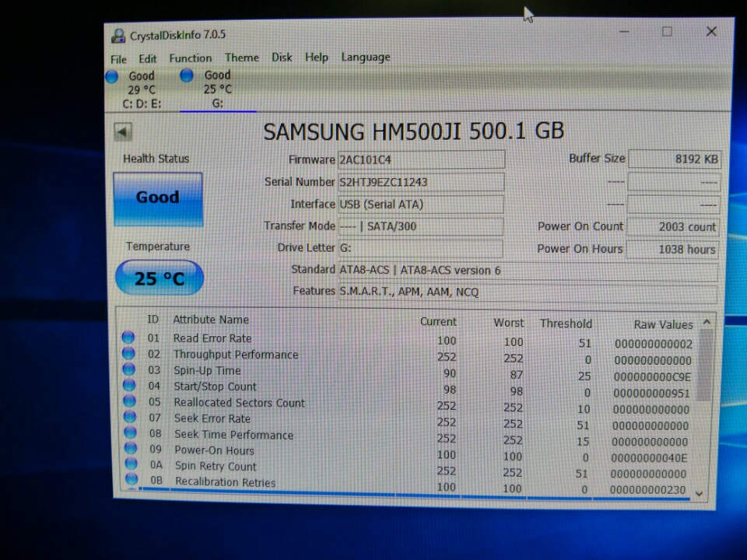
Task: Open the File menu
Action: click(x=118, y=59)
